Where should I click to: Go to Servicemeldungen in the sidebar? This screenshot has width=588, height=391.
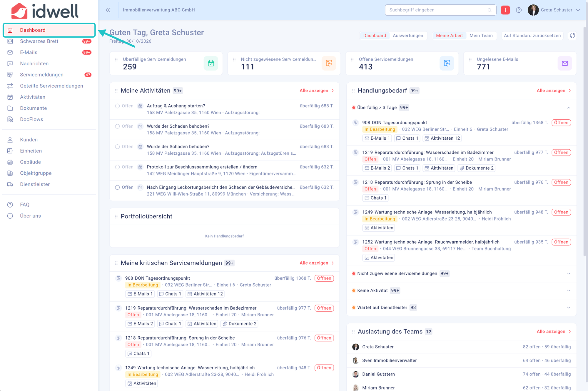49,75
